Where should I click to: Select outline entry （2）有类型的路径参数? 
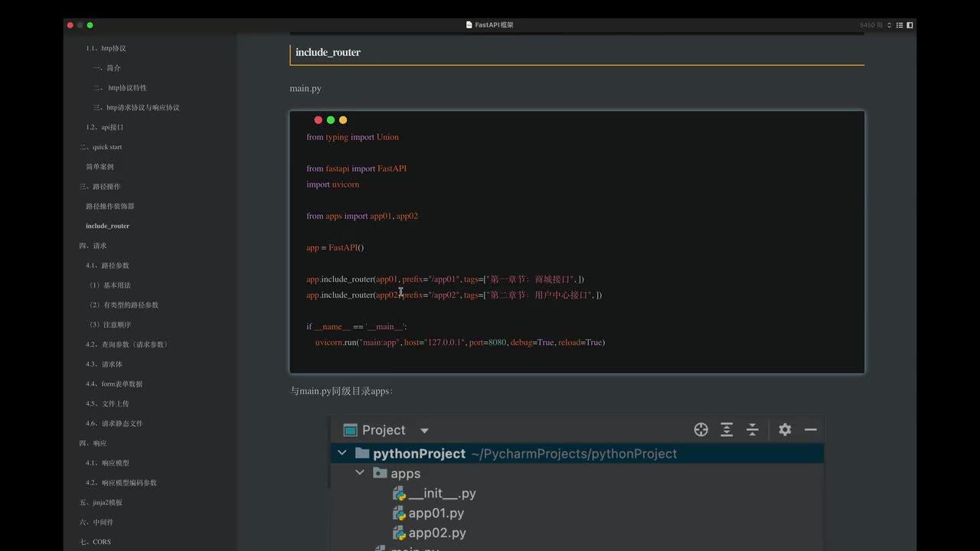point(124,305)
